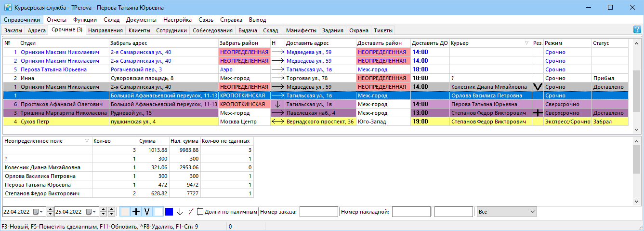Open the Связь menu
The height and width of the screenshot is (231, 644).
tap(206, 20)
